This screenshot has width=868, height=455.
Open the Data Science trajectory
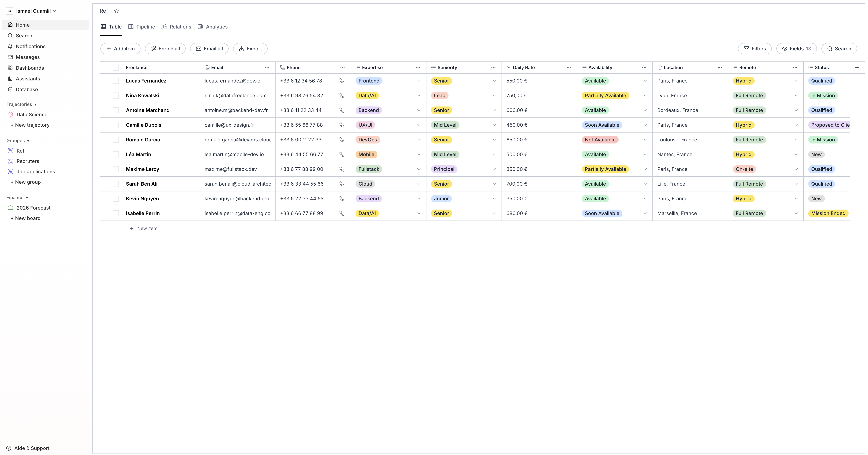(x=32, y=114)
